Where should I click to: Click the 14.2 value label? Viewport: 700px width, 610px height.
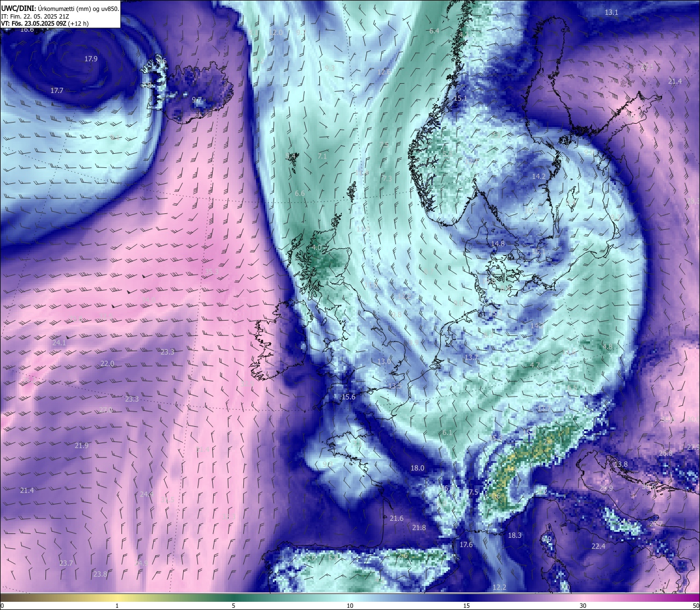pos(539,177)
